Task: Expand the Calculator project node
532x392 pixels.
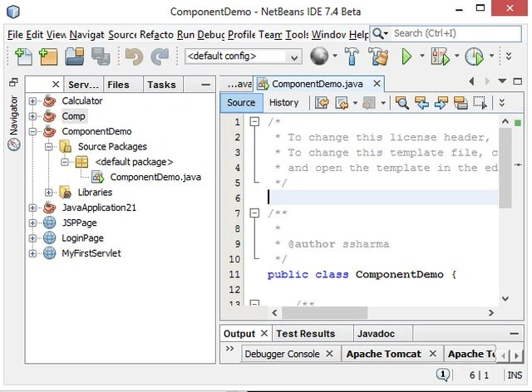Action: 32,101
